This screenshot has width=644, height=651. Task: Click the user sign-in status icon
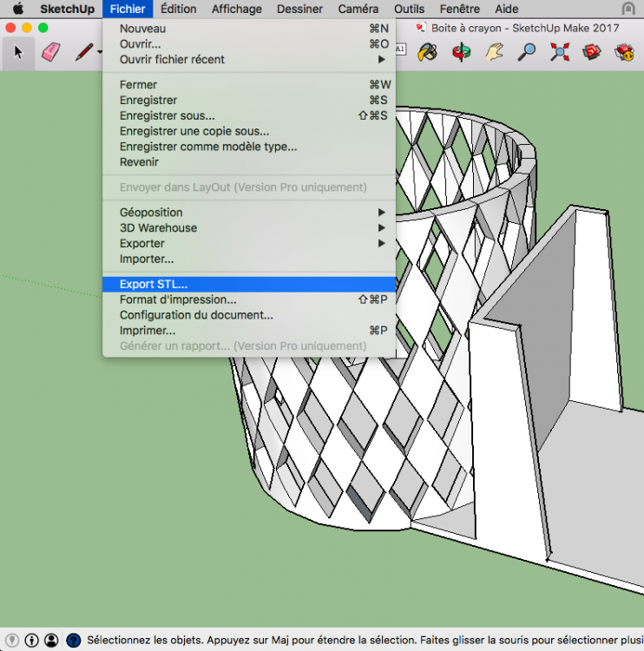coord(51,640)
